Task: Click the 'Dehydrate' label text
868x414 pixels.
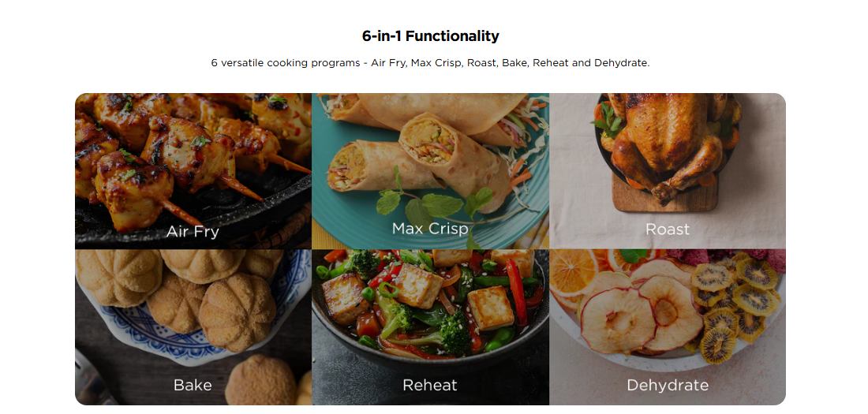Action: click(x=668, y=386)
